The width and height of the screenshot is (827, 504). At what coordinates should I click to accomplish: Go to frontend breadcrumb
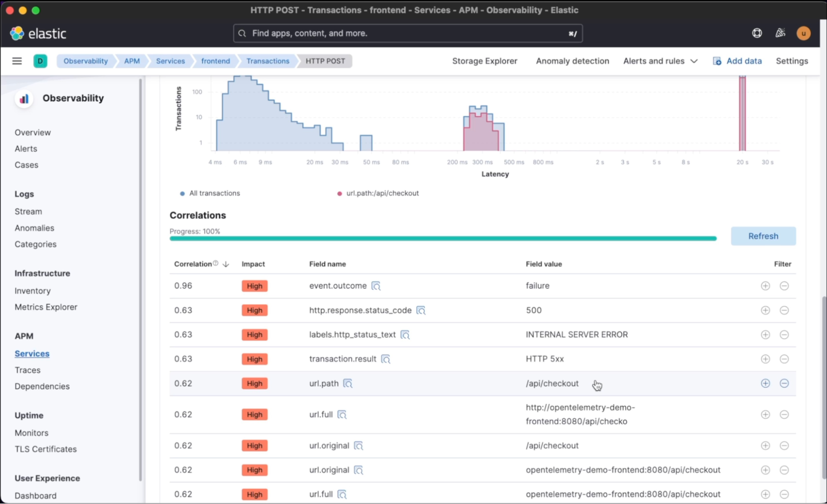pyautogui.click(x=216, y=61)
